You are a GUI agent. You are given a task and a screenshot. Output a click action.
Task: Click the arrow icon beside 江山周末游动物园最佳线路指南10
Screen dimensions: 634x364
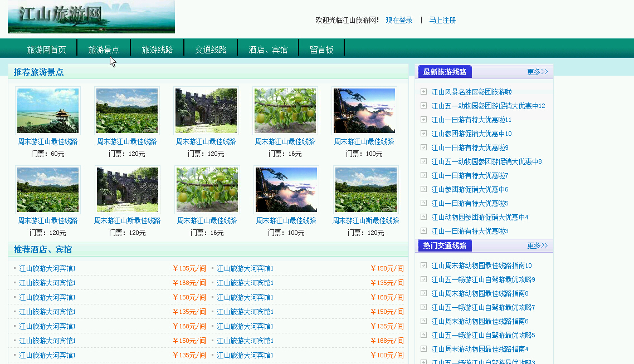click(423, 265)
